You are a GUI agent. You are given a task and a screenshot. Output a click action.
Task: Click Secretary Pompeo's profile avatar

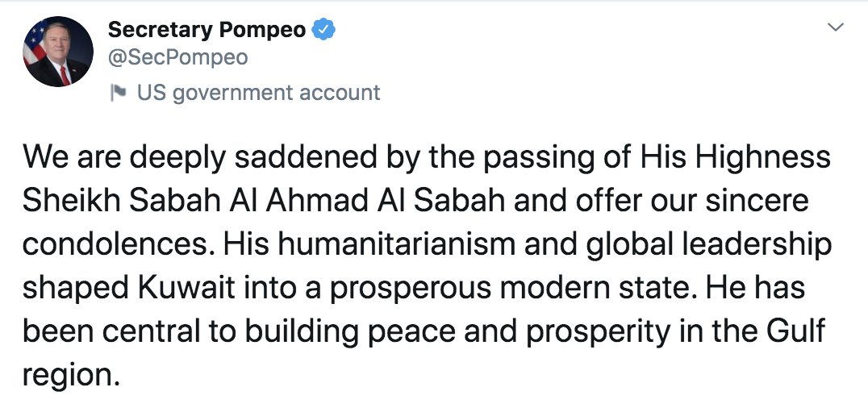pos(59,52)
